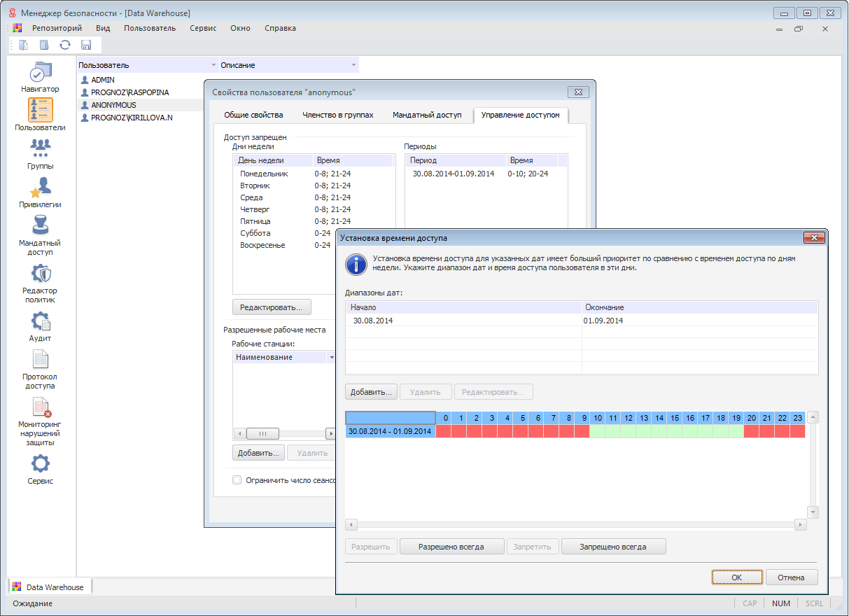The width and height of the screenshot is (849, 616).
Task: Click the hour 12 green cell
Action: pos(628,431)
